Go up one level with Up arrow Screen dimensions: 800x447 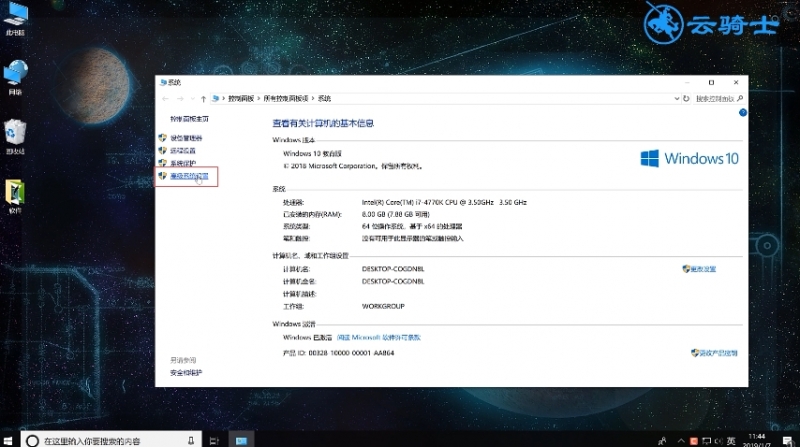point(203,98)
